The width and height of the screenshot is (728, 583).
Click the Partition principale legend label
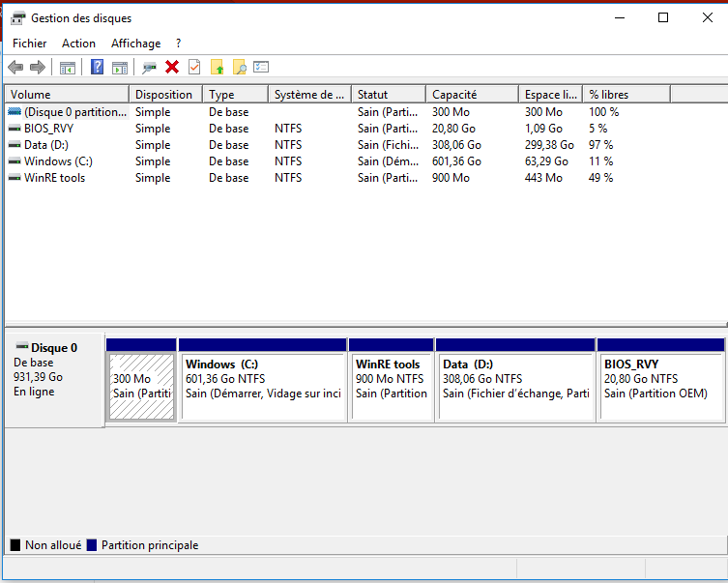[150, 545]
